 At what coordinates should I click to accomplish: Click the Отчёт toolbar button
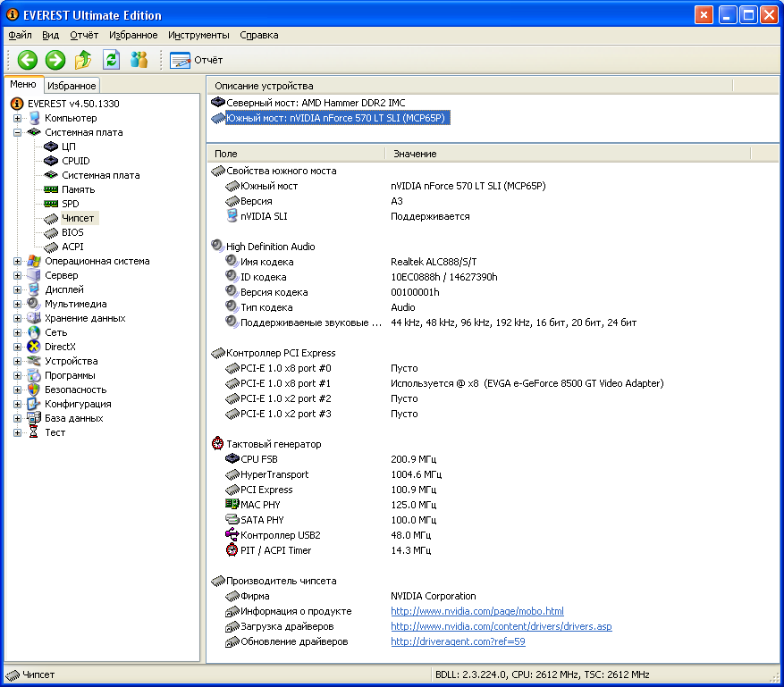click(196, 60)
